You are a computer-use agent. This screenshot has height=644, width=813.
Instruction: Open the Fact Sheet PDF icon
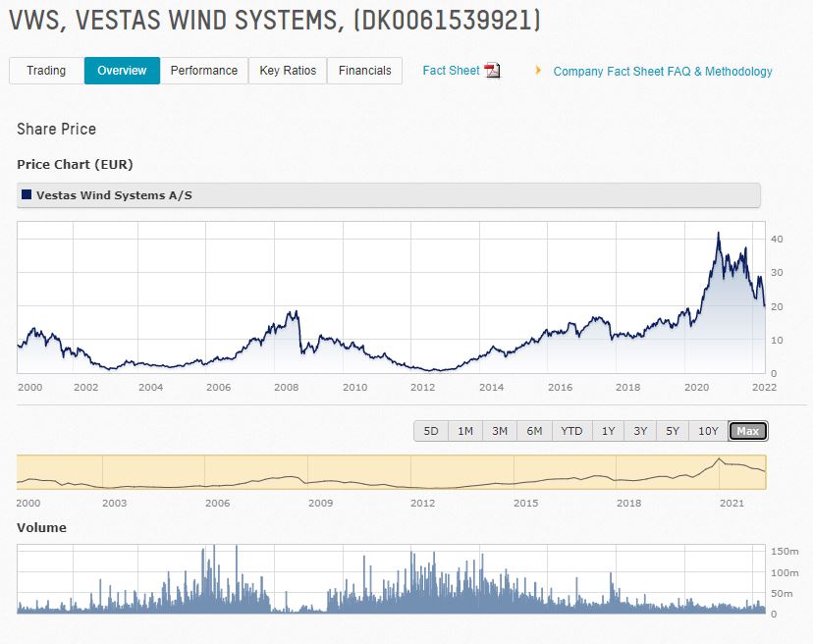tap(492, 70)
